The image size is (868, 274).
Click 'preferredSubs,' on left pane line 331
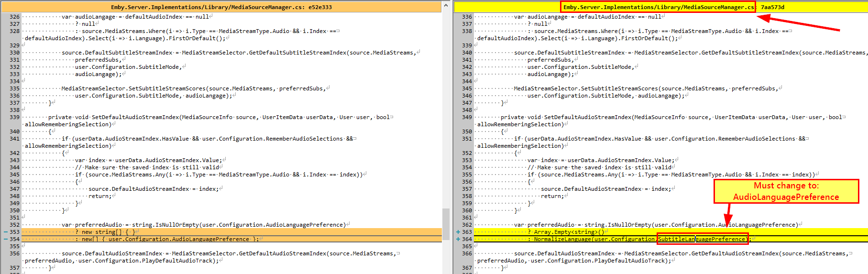pyautogui.click(x=99, y=60)
